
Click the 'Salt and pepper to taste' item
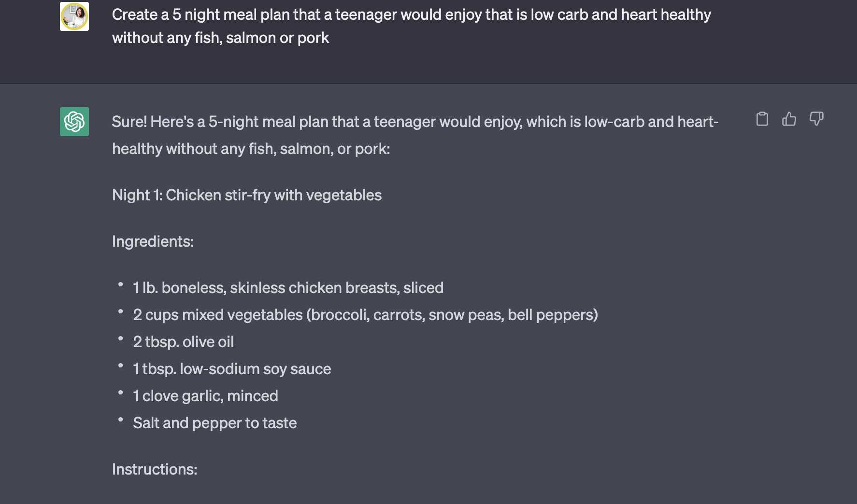[214, 423]
